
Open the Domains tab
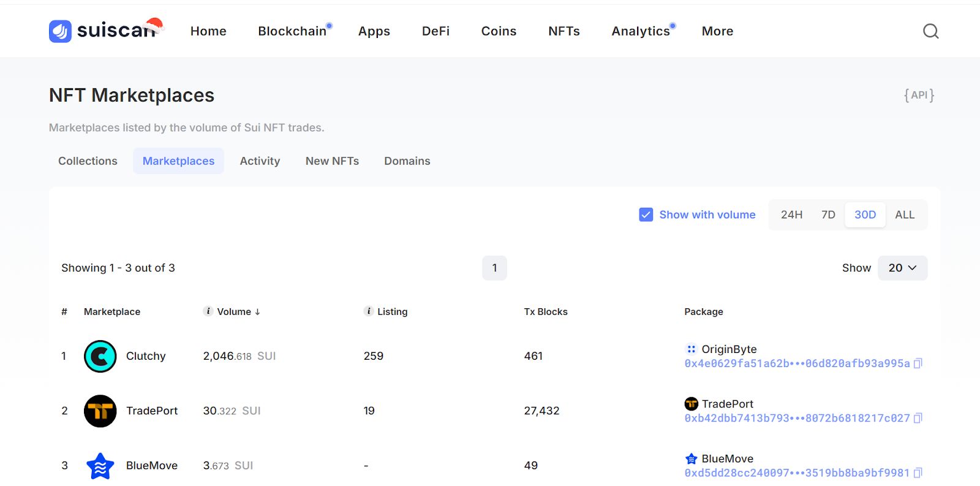pos(407,161)
